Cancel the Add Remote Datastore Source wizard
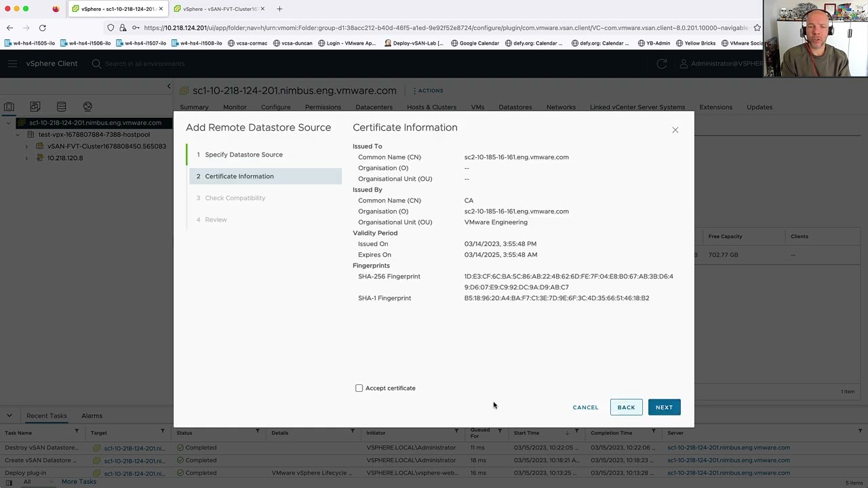Screen dimensions: 868x488 pyautogui.click(x=585, y=407)
